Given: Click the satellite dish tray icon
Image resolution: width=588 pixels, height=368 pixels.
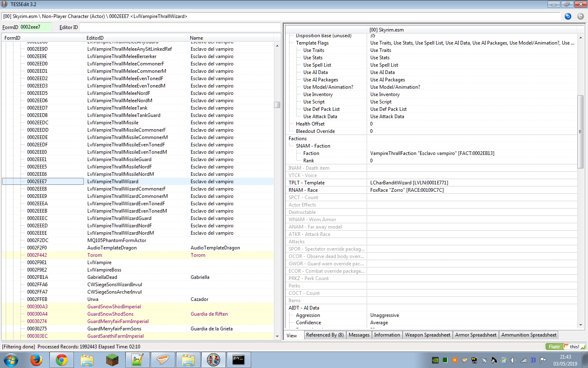Looking at the screenshot, I should coord(494,360).
